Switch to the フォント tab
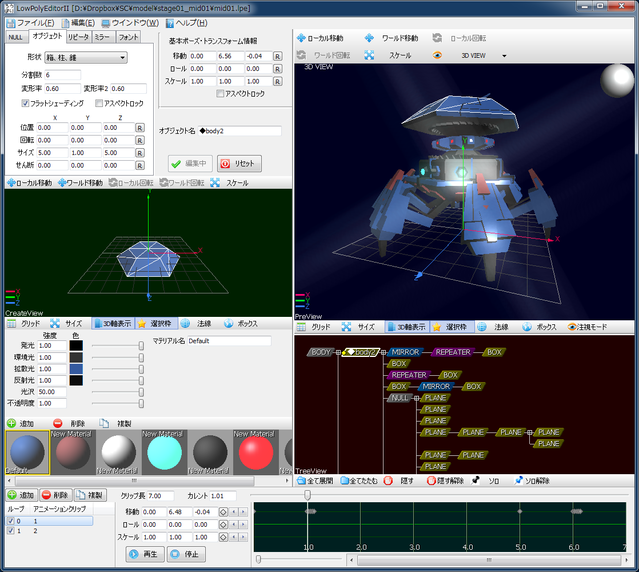The image size is (639, 572). pos(128,37)
